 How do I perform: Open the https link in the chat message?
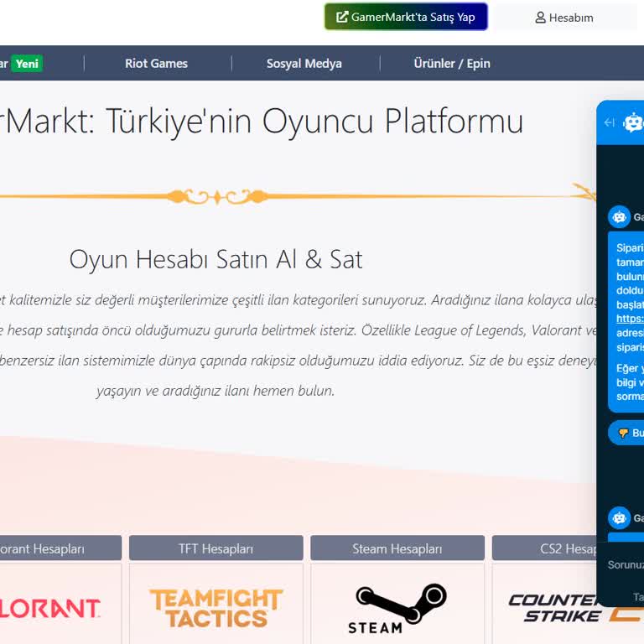[630, 319]
